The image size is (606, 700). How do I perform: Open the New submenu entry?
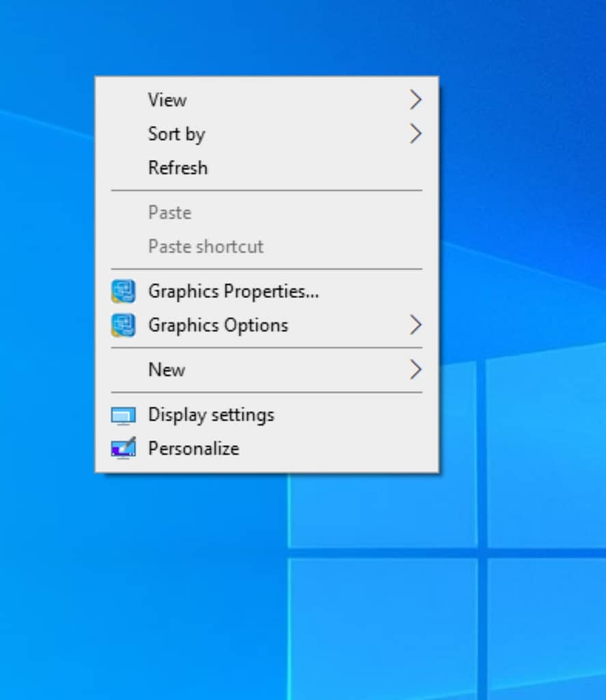pyautogui.click(x=267, y=370)
